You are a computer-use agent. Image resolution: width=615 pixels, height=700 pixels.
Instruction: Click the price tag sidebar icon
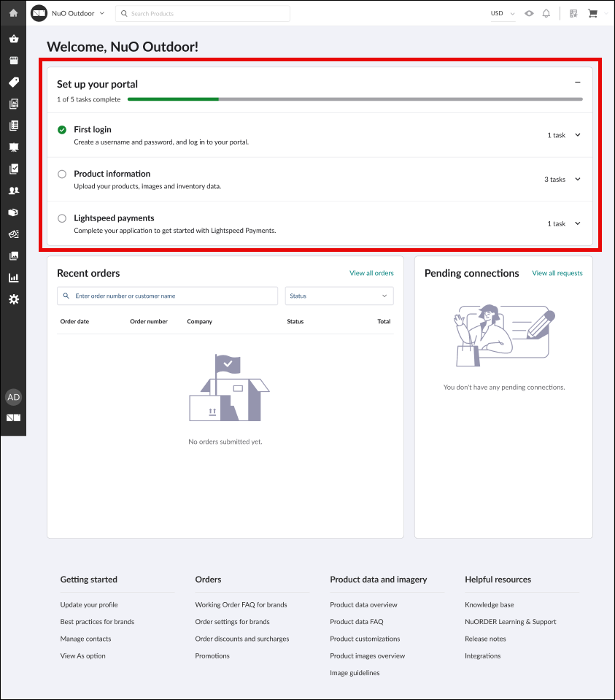13,82
